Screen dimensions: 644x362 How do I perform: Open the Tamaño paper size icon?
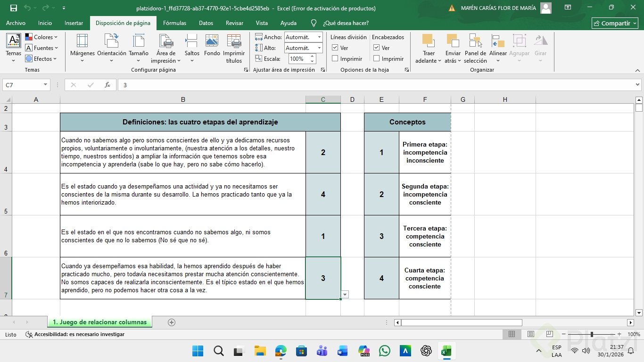139,41
